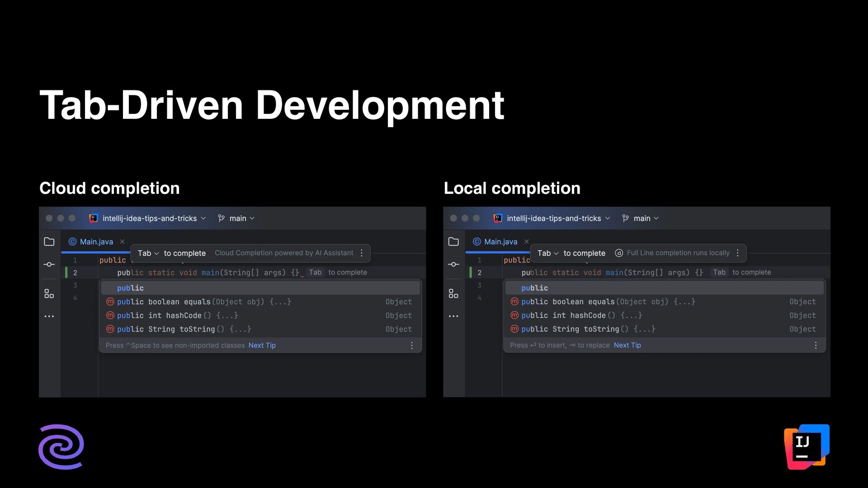Expand Tab shortcut dropdown in Cloud tooltip
868x488 pixels.
(x=148, y=253)
